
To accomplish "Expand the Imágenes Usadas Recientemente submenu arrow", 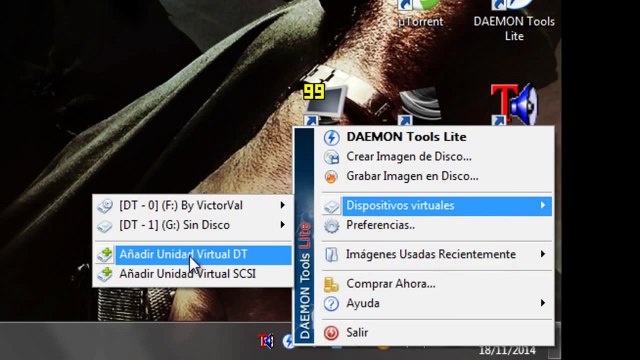I will pyautogui.click(x=542, y=254).
